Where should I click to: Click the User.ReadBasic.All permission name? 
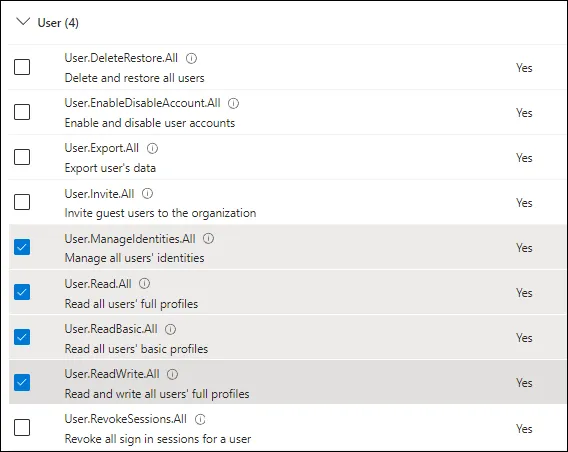coord(111,329)
